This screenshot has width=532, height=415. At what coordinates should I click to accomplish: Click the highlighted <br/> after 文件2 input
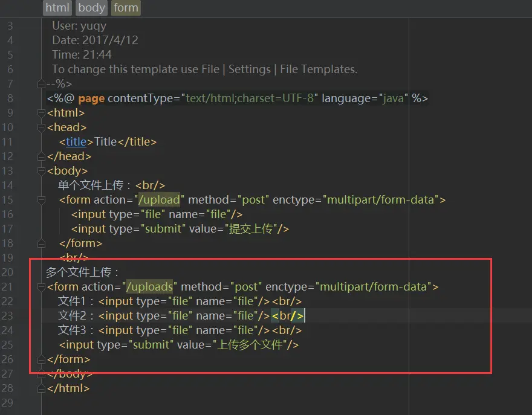(288, 316)
